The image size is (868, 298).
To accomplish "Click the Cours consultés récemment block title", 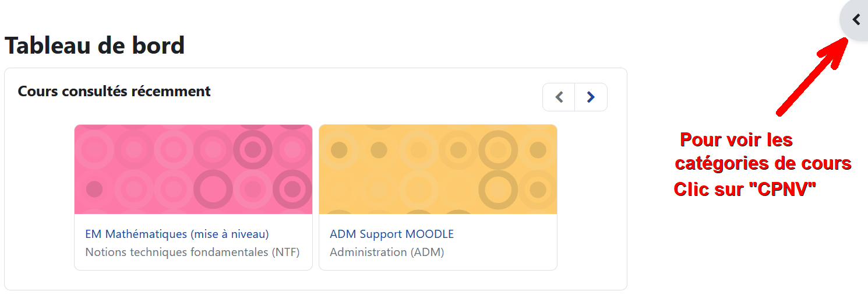I will point(114,91).
